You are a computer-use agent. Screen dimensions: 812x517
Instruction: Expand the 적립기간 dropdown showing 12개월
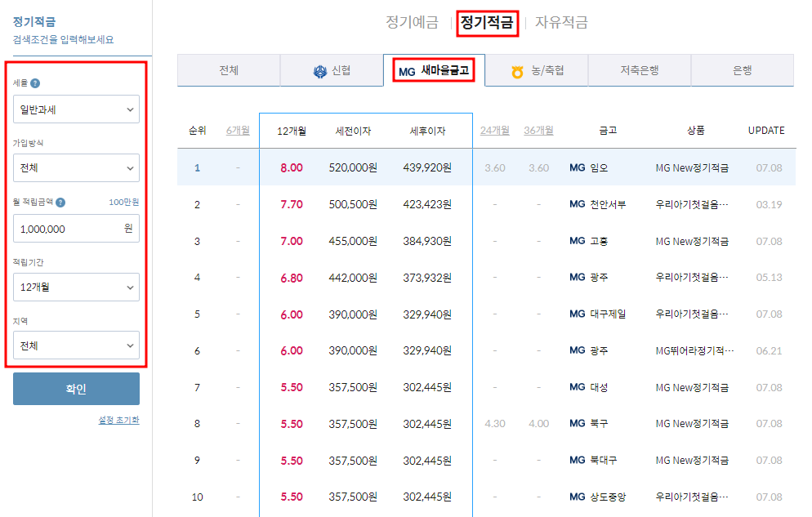(76, 287)
